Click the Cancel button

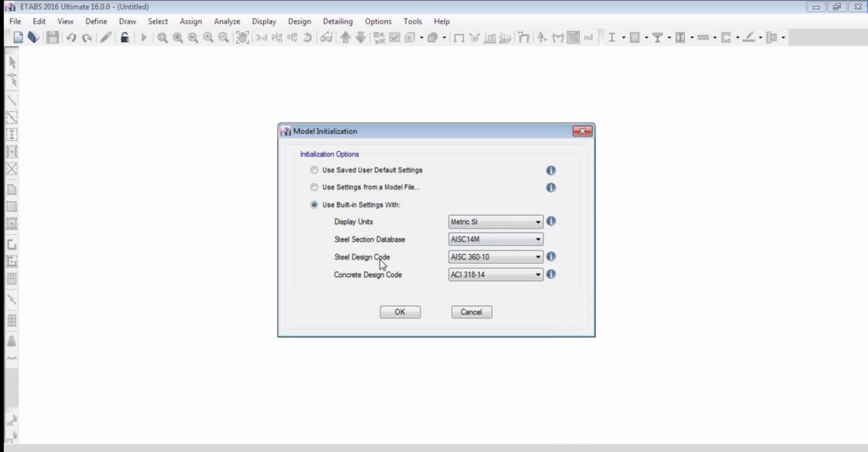pos(471,312)
